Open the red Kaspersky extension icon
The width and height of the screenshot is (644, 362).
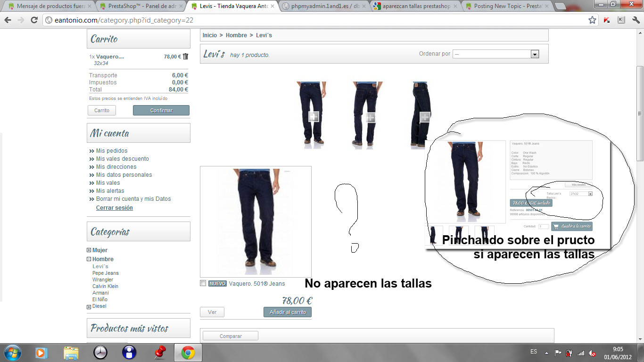pyautogui.click(x=607, y=20)
